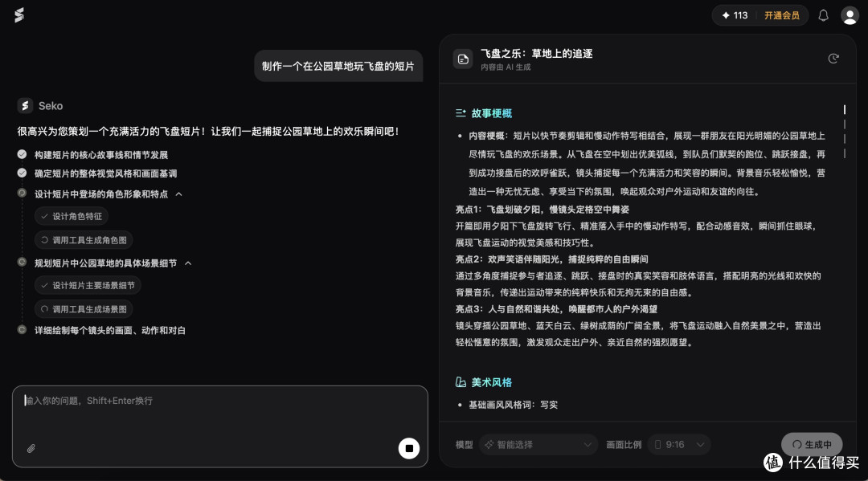The image size is (868, 481).
Task: Click the 故事梗概 heading
Action: click(x=492, y=113)
